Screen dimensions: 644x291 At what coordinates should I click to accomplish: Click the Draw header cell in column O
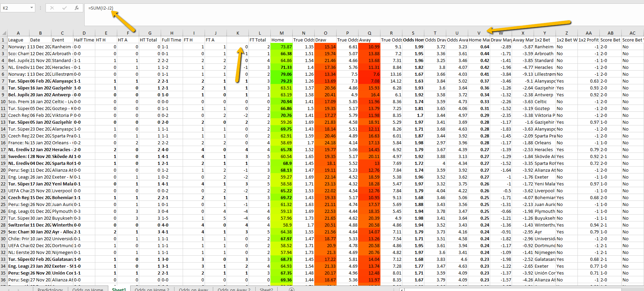326,40
